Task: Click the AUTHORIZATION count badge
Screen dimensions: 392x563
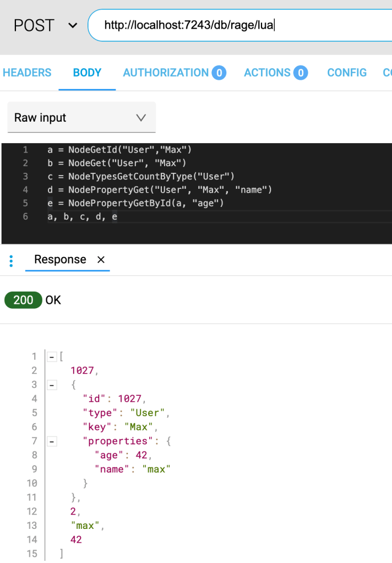Action: (x=219, y=73)
